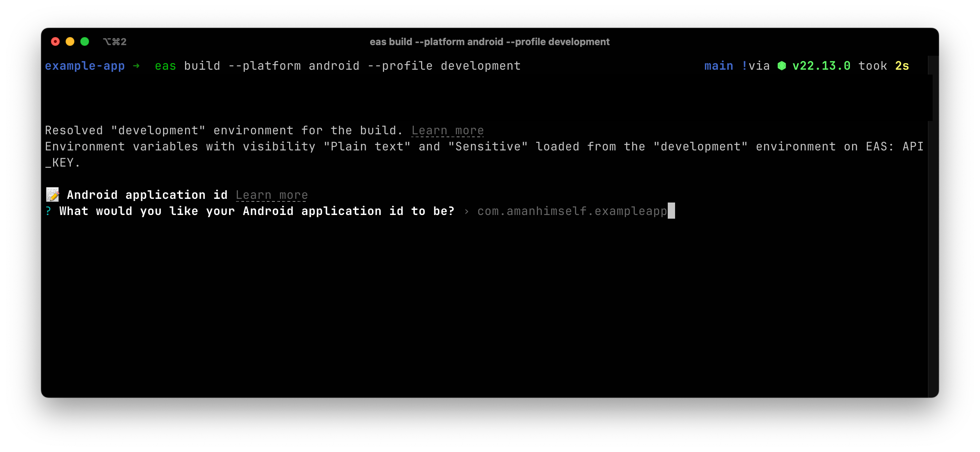Image resolution: width=980 pixels, height=452 pixels.
Task: Click the ⌥⌘2 indicator in the title bar
Action: pyautogui.click(x=114, y=41)
